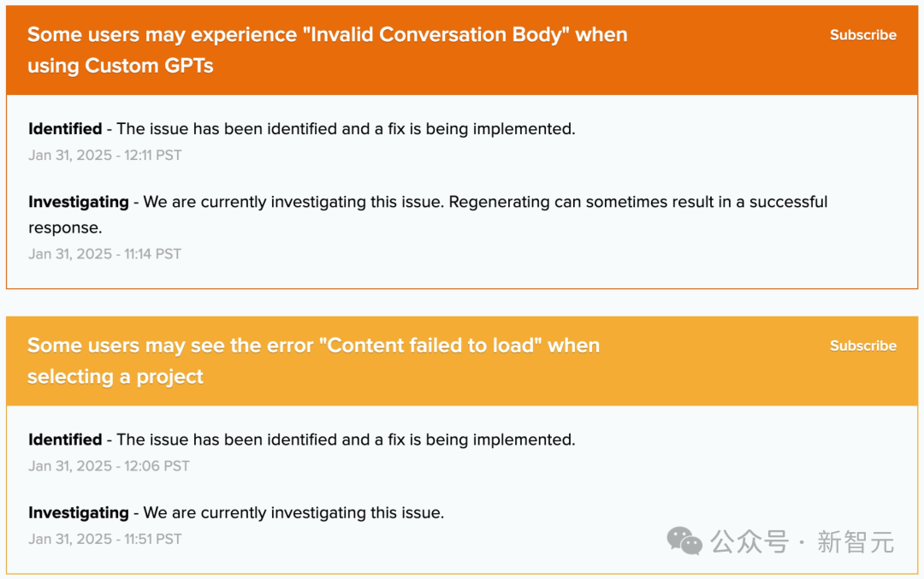Click the Investigating label in the Custom GPTs incident
Image resolution: width=924 pixels, height=579 pixels.
tap(79, 203)
